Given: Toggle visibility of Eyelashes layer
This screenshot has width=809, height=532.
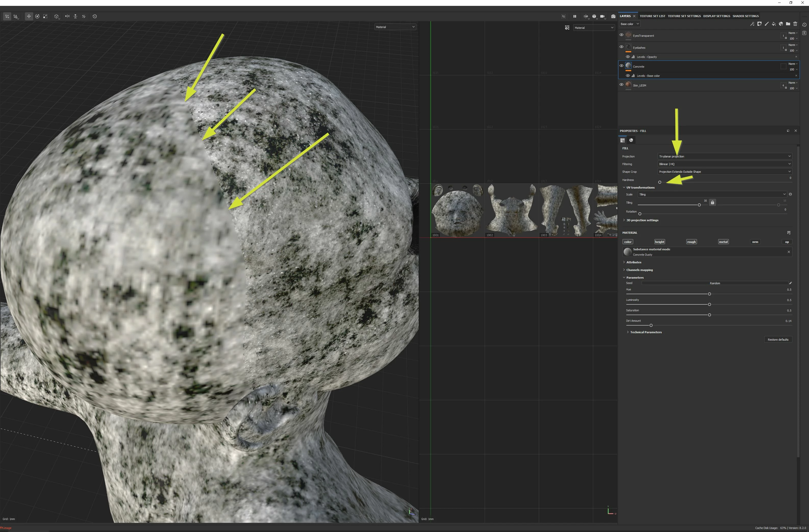Looking at the screenshot, I should click(621, 47).
